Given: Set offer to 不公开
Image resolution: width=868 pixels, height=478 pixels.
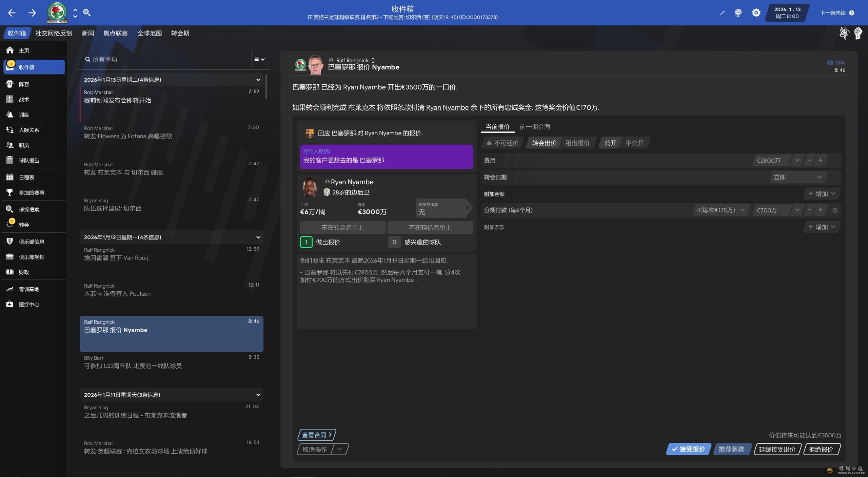Looking at the screenshot, I should [x=634, y=143].
